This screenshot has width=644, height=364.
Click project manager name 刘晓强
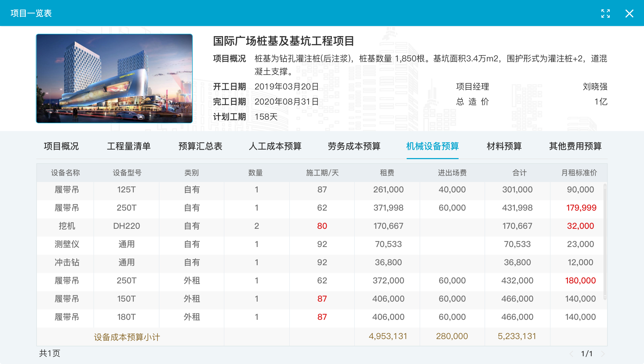point(595,87)
